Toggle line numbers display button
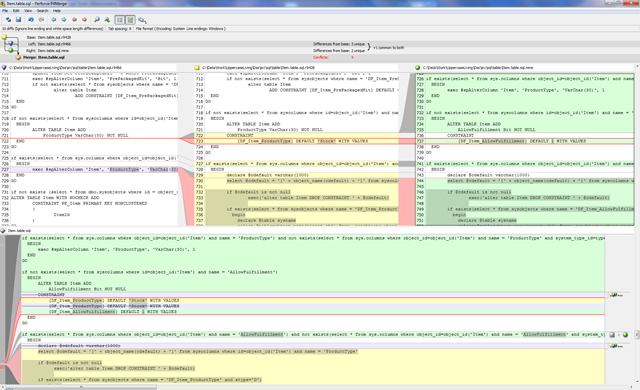The width and height of the screenshot is (640, 390). [120, 20]
